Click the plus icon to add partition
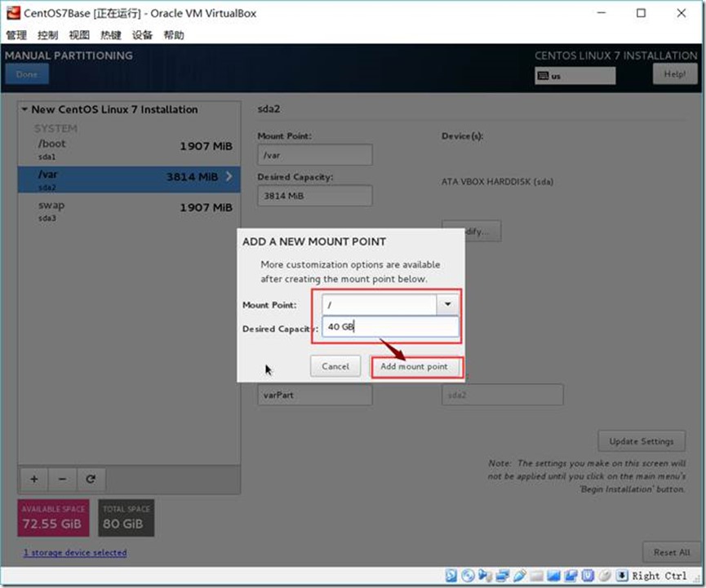 33,480
